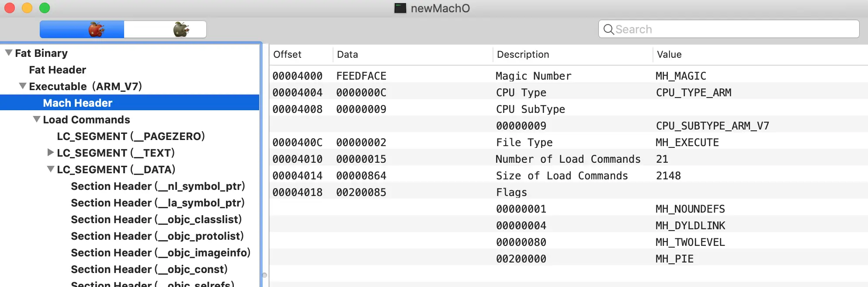Select the CPU Type description
This screenshot has width=868, height=287.
pos(521,93)
